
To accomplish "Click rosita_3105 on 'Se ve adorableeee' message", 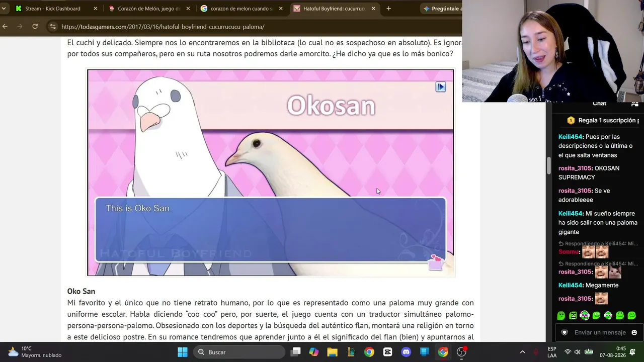I will [576, 191].
